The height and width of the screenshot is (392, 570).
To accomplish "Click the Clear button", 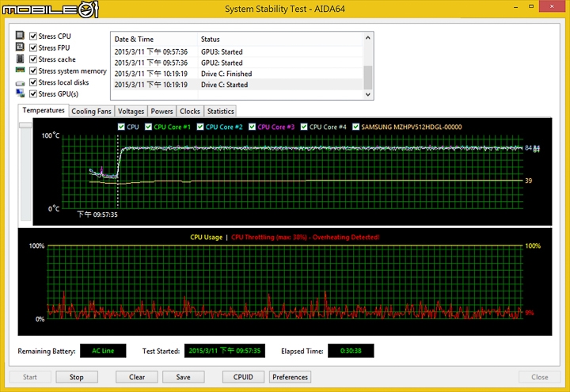I will [x=137, y=377].
